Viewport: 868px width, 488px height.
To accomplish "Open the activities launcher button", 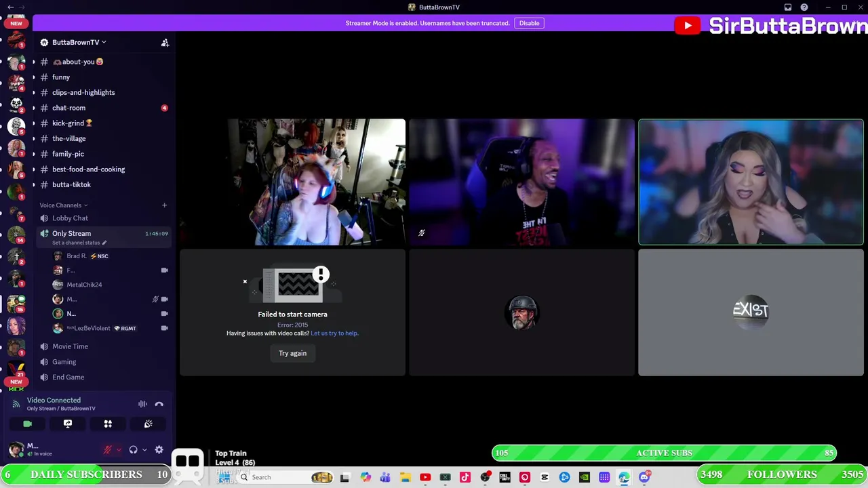I will [108, 424].
